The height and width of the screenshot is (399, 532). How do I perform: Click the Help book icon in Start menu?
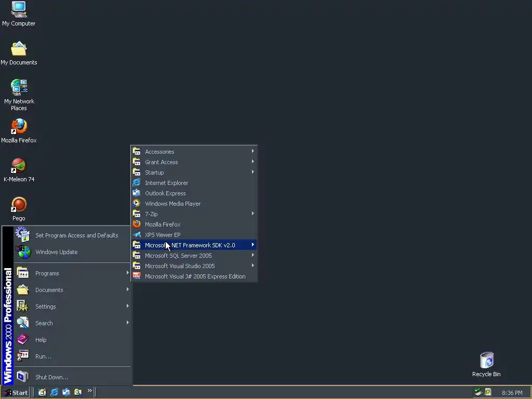(23, 339)
